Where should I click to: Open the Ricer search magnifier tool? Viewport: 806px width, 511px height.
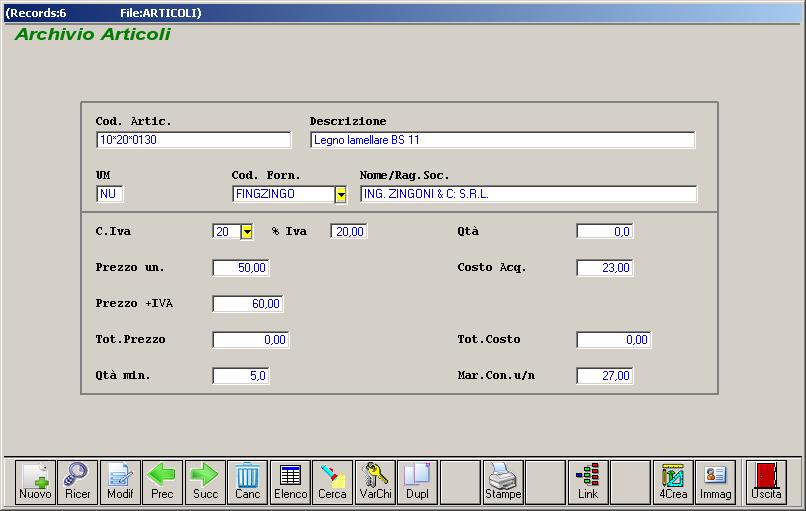point(78,482)
